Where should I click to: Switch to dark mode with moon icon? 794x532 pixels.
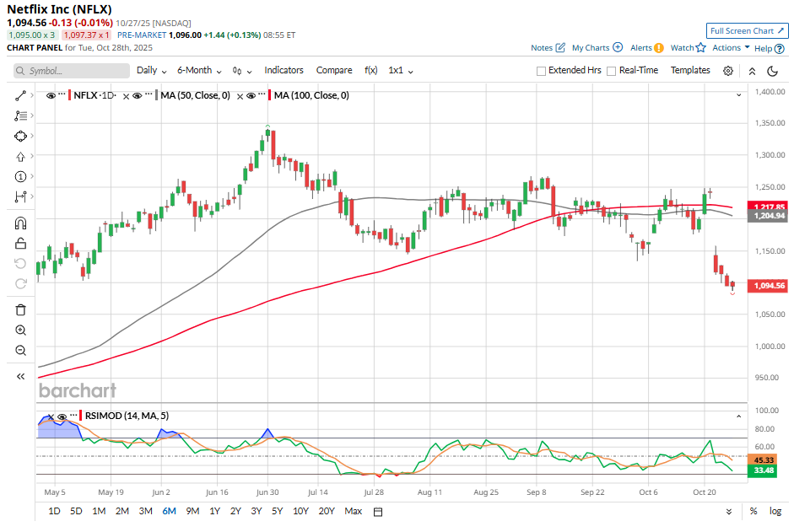pyautogui.click(x=775, y=71)
